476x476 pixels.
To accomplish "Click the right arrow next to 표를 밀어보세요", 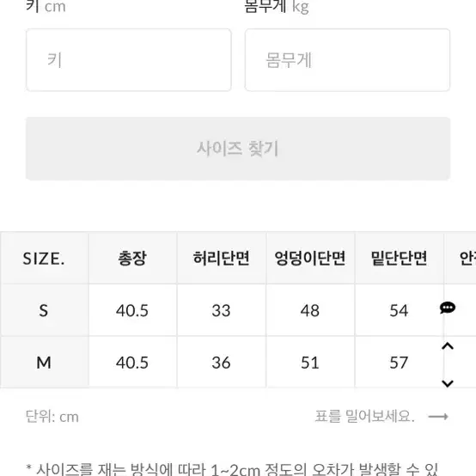I will (x=438, y=417).
